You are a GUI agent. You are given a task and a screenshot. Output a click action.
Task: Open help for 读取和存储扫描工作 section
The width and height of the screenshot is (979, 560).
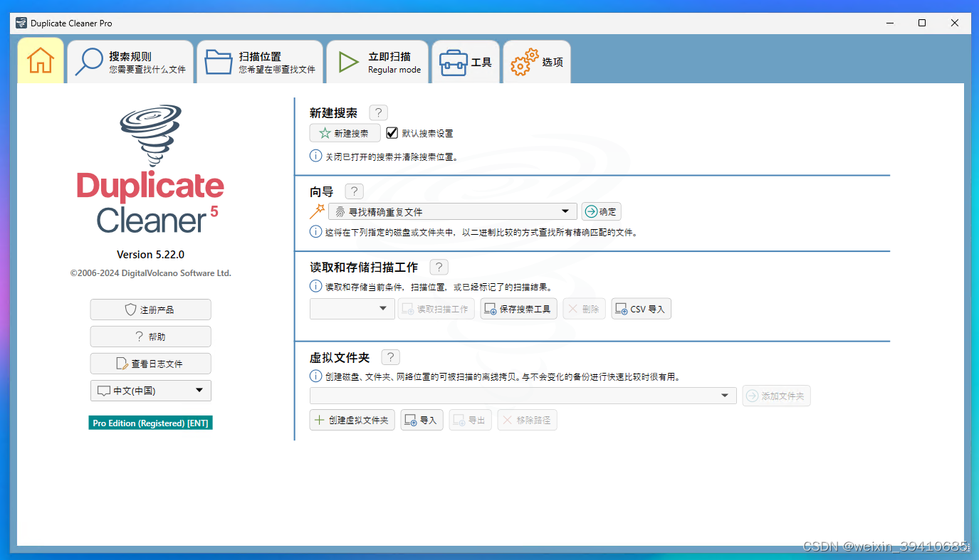pyautogui.click(x=439, y=268)
